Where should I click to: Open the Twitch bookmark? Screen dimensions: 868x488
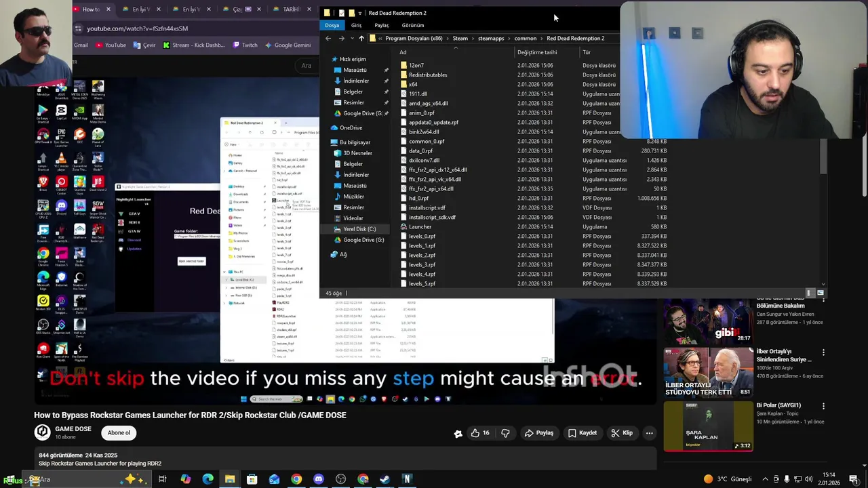pos(245,45)
